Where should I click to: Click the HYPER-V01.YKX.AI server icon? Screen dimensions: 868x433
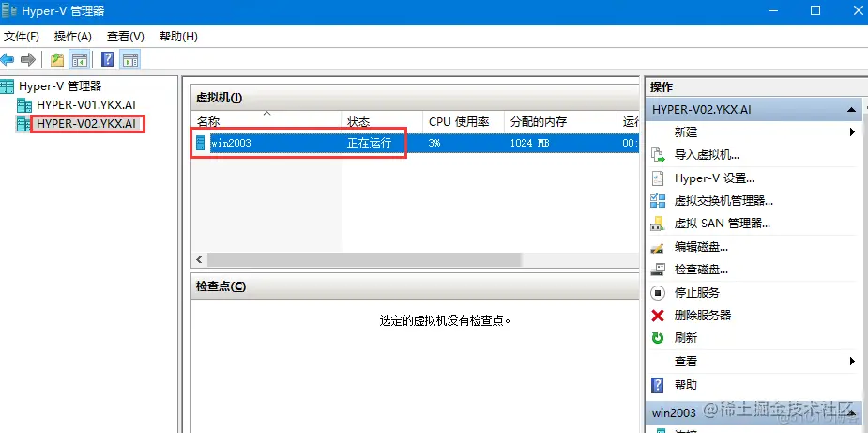point(24,104)
